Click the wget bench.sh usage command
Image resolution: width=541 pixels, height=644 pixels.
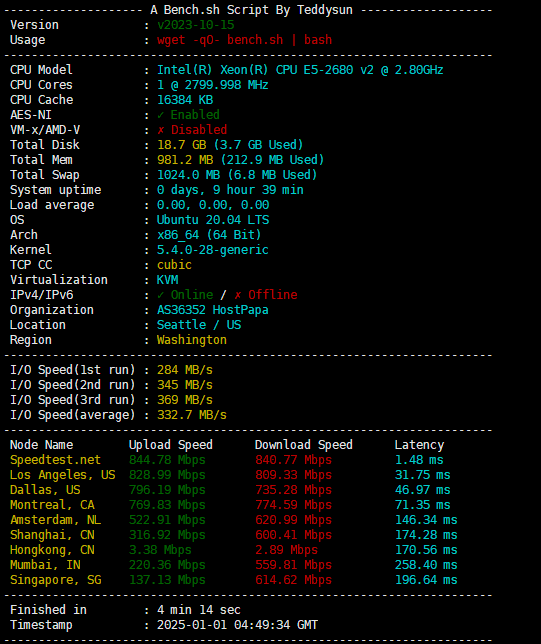click(244, 40)
